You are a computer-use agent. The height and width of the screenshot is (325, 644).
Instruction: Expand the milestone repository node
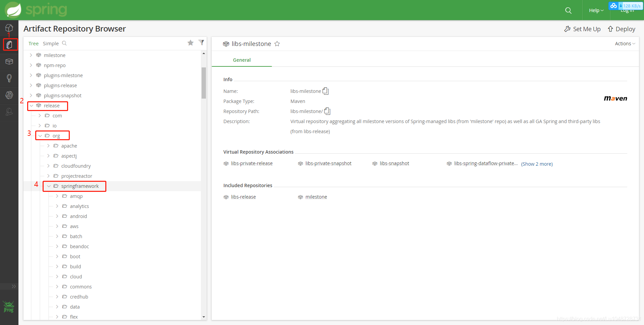[31, 55]
